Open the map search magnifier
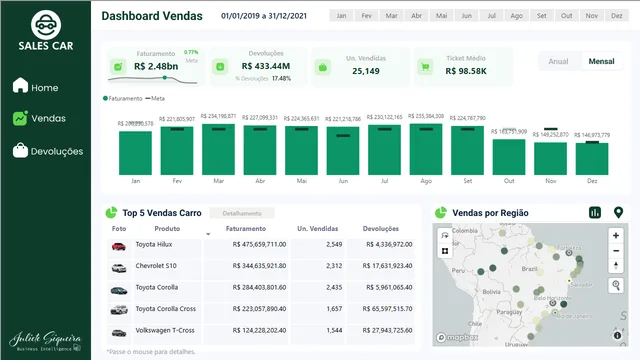The width and height of the screenshot is (640, 360). pyautogui.click(x=616, y=285)
